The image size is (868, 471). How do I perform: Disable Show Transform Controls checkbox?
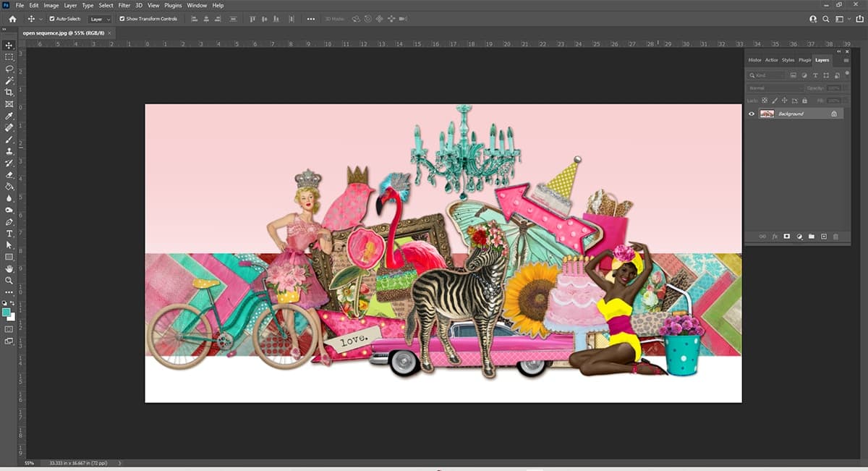pyautogui.click(x=122, y=19)
